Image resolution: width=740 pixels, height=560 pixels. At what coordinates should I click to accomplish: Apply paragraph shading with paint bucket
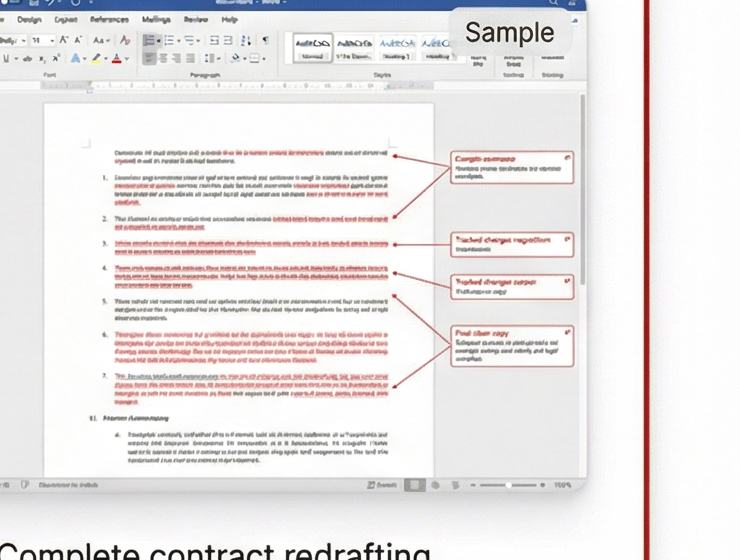click(235, 58)
